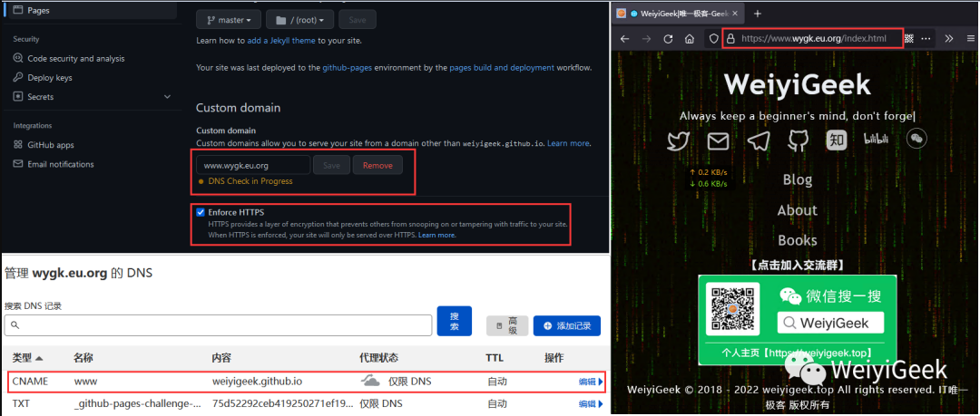Click Learn more link about custom domains

[569, 144]
